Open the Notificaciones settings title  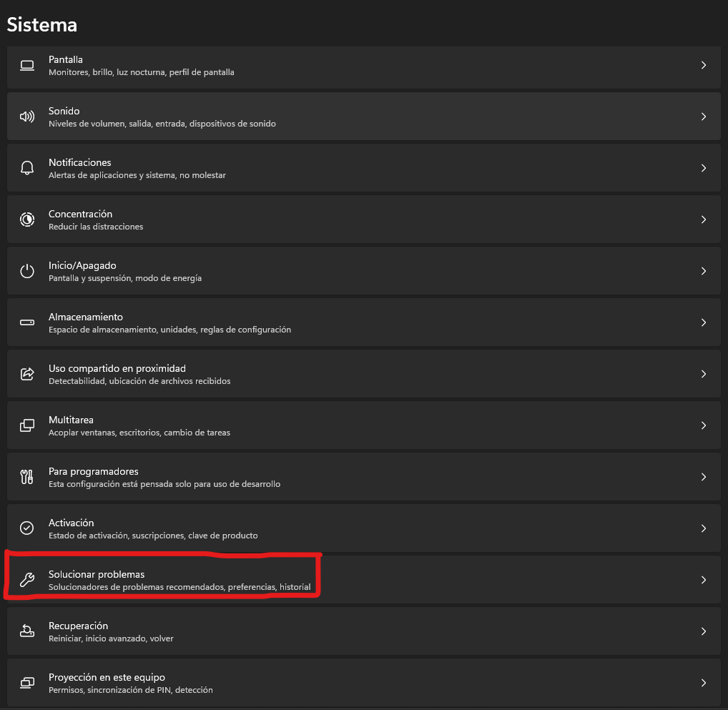(80, 162)
